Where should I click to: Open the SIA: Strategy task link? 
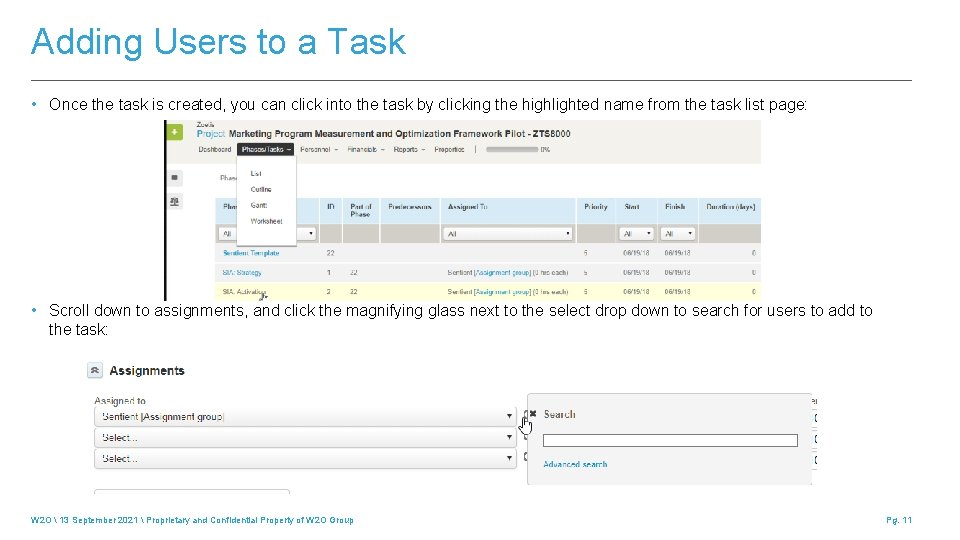[x=242, y=272]
